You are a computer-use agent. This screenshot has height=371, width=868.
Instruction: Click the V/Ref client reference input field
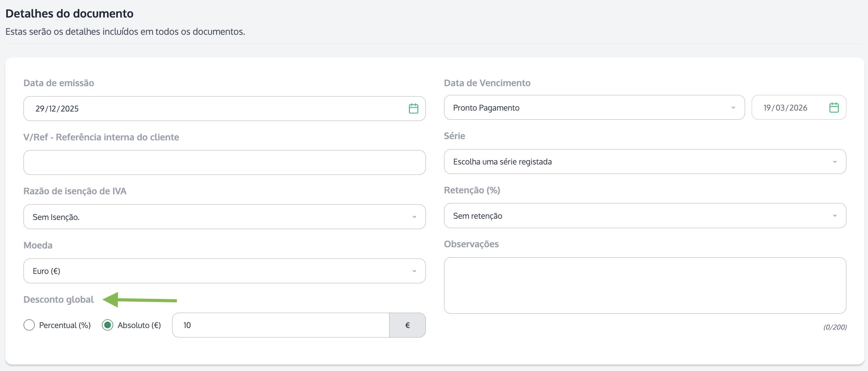[224, 163]
